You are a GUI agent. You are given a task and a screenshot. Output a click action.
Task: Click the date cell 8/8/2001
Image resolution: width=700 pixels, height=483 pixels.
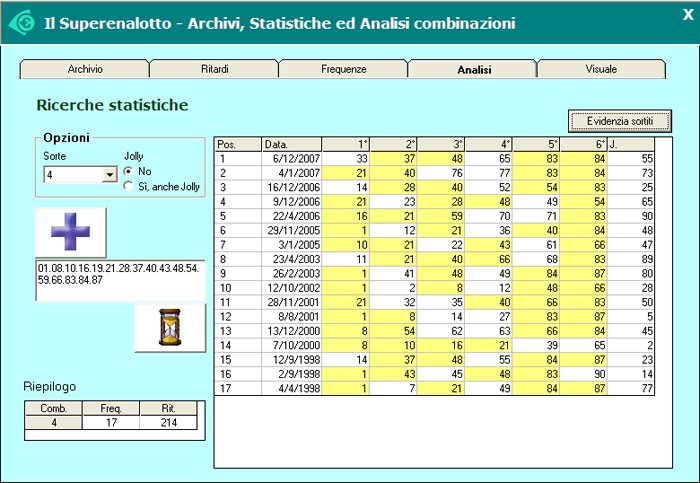(292, 316)
